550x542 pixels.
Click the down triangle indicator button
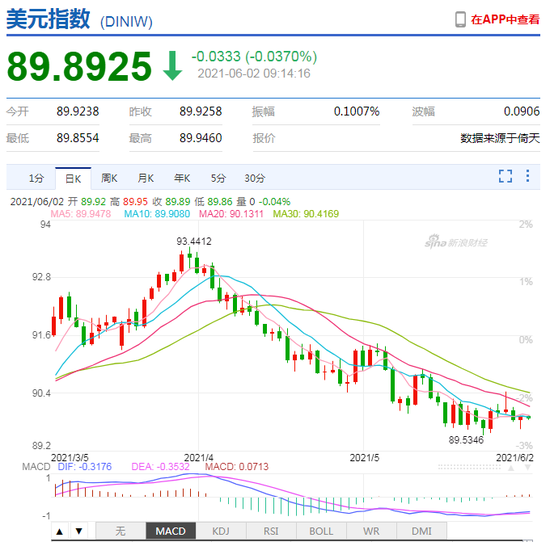tap(79, 531)
